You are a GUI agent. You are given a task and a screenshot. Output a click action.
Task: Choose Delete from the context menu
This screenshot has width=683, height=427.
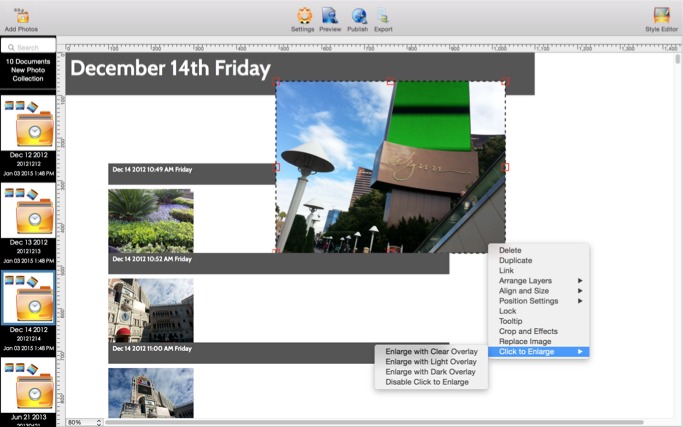(x=510, y=250)
